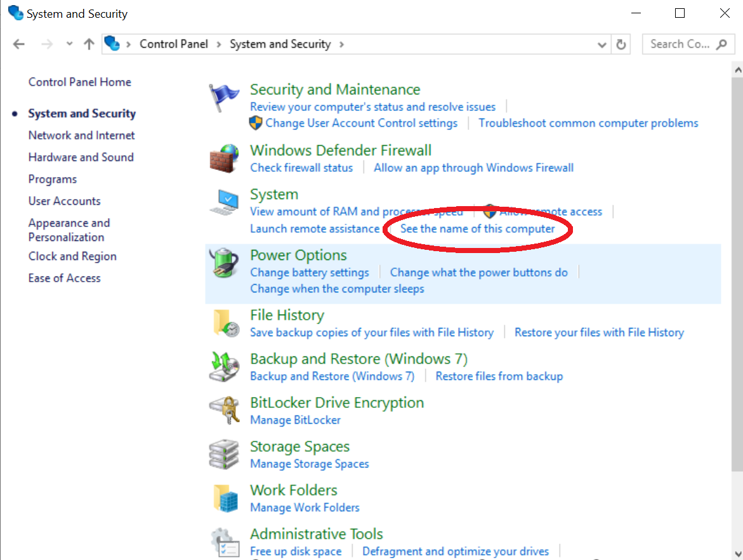Select Hardware and Sound in sidebar

[81, 157]
